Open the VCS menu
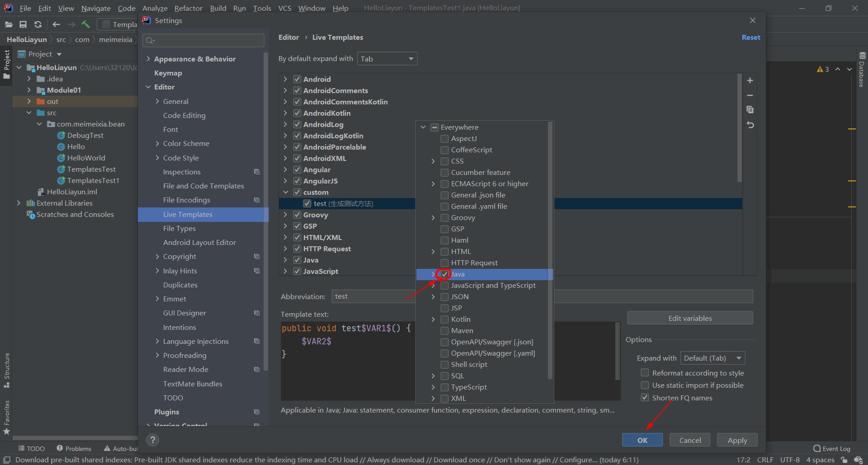This screenshot has width=868, height=465. [x=285, y=8]
